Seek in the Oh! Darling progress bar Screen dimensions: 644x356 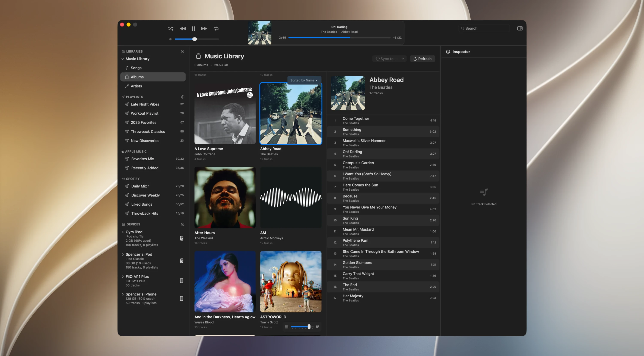click(339, 38)
